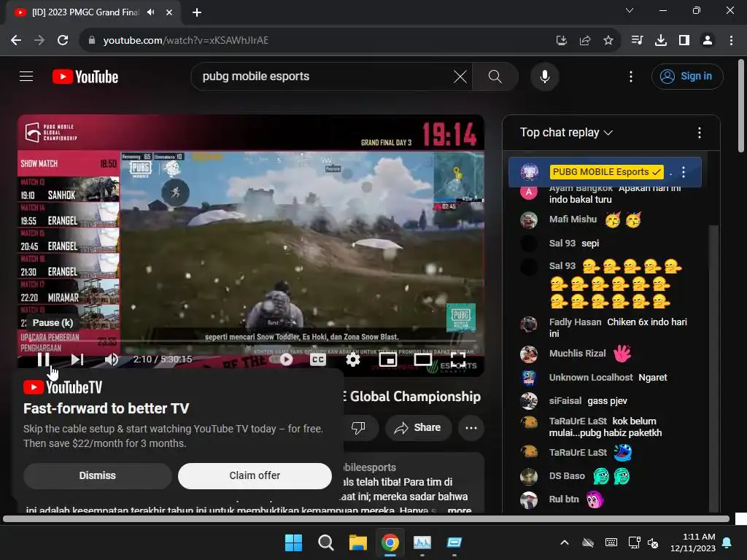Image resolution: width=747 pixels, height=560 pixels.
Task: Open a new browser tab
Action: (x=197, y=12)
